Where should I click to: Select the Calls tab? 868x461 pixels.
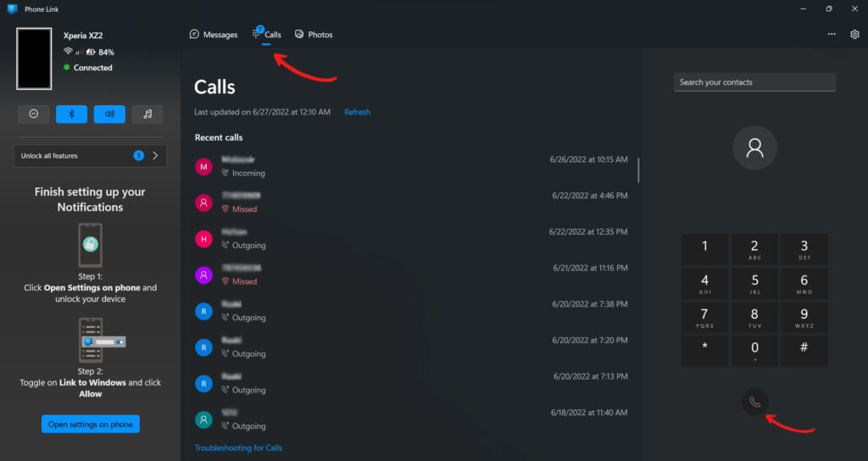tap(267, 34)
